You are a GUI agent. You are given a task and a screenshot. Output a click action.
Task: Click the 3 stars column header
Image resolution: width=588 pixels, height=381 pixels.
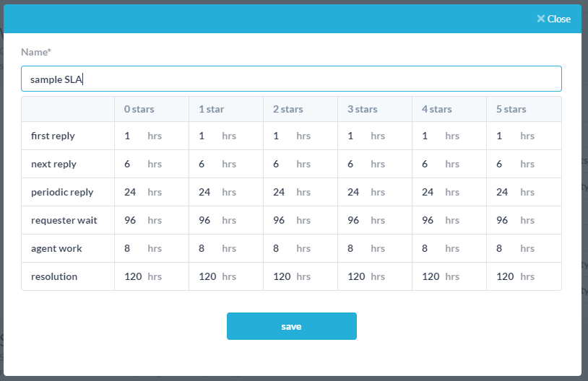tap(363, 110)
